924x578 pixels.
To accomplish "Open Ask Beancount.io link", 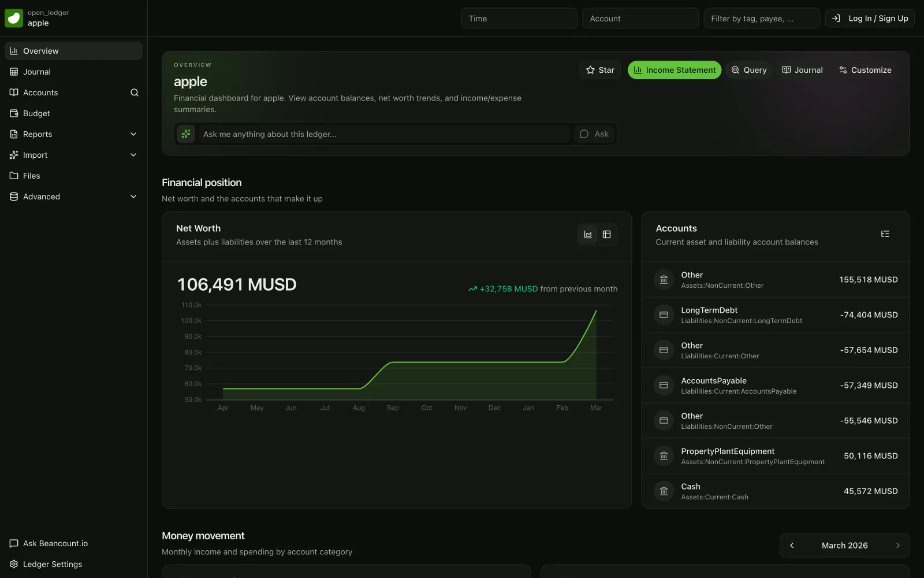I will pos(73,543).
